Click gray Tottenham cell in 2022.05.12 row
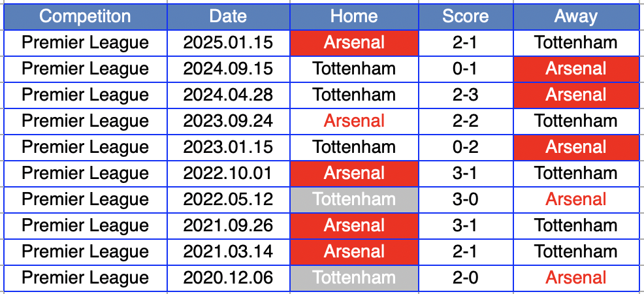This screenshot has height=294, width=644. point(354,199)
